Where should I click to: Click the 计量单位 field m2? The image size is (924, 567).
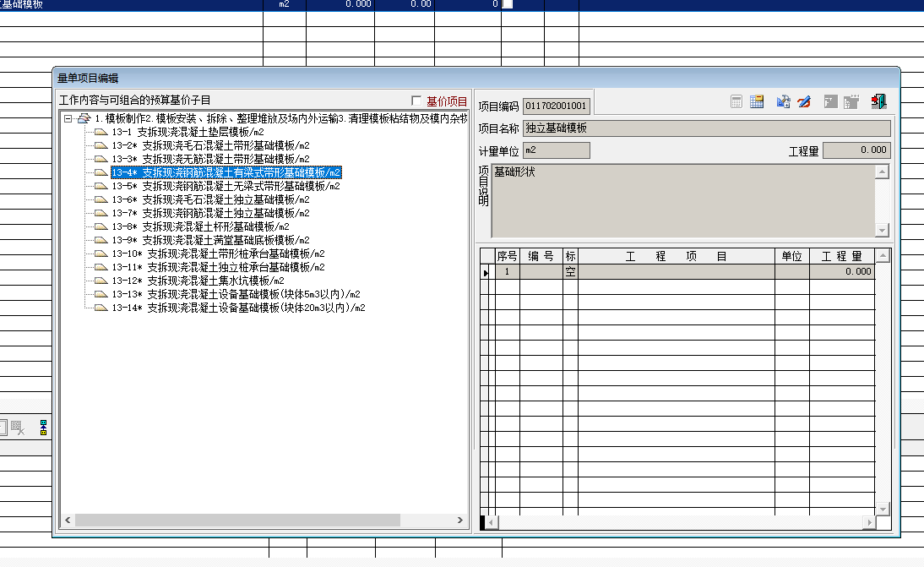click(x=557, y=150)
